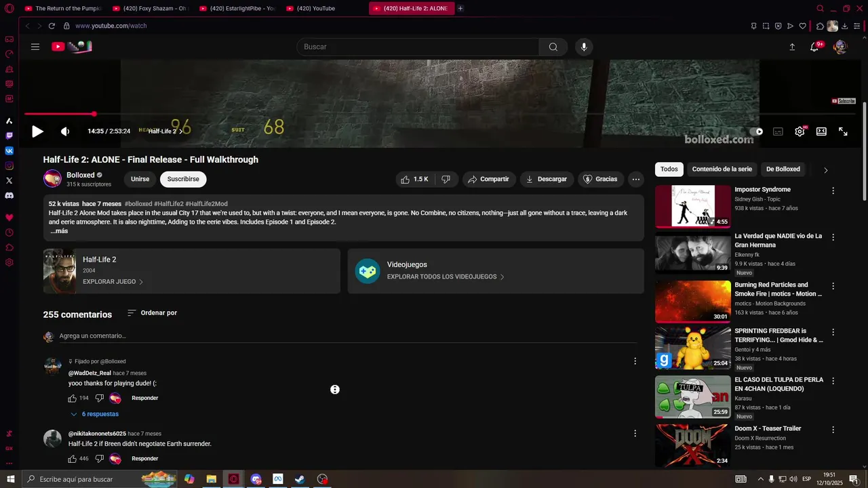
Task: Like the nikitakononets6025 comment
Action: tap(73, 459)
